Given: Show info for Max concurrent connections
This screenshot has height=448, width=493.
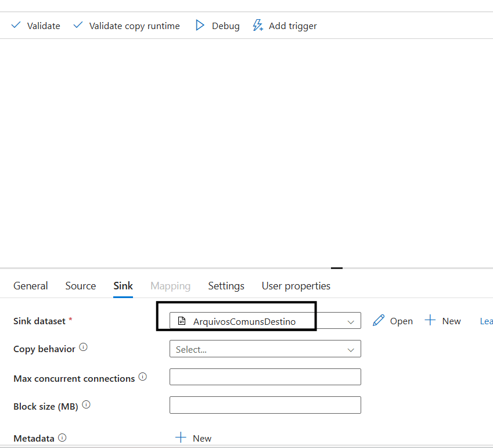Looking at the screenshot, I should coord(143,377).
